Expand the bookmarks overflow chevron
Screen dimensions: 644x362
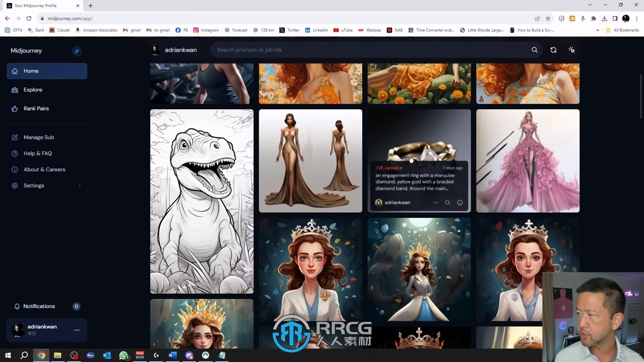click(x=597, y=30)
